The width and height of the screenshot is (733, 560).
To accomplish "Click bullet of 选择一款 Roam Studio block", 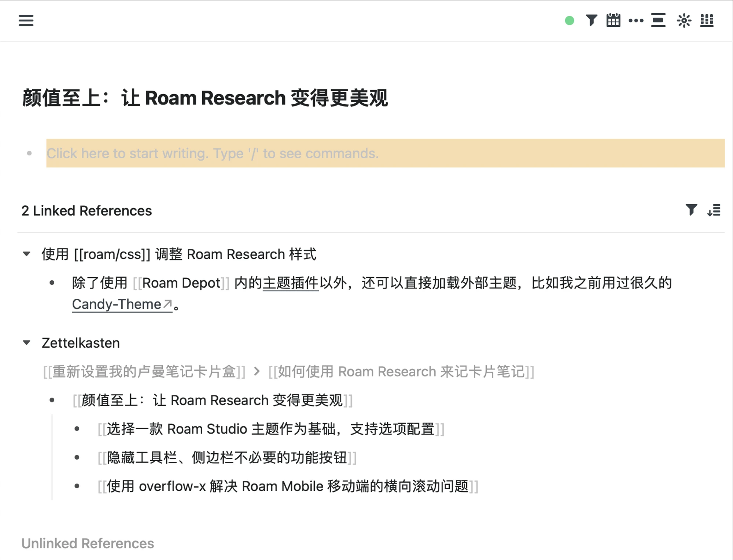I will 77,429.
